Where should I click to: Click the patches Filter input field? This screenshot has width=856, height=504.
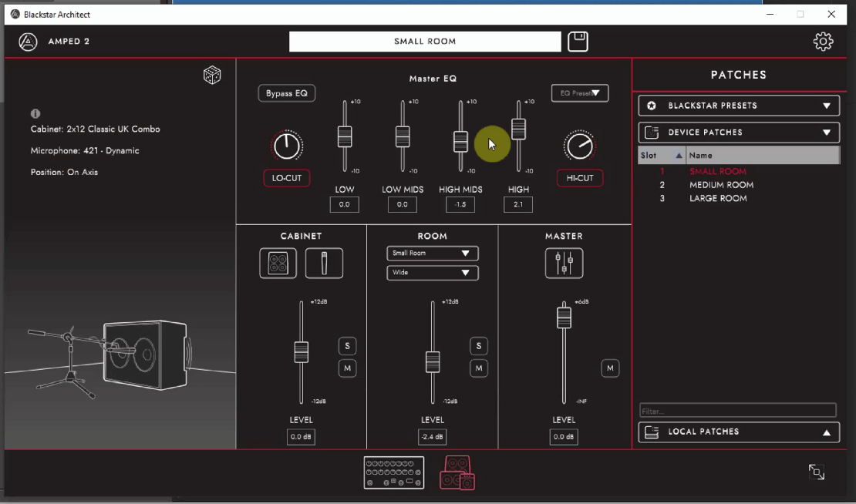pyautogui.click(x=737, y=411)
